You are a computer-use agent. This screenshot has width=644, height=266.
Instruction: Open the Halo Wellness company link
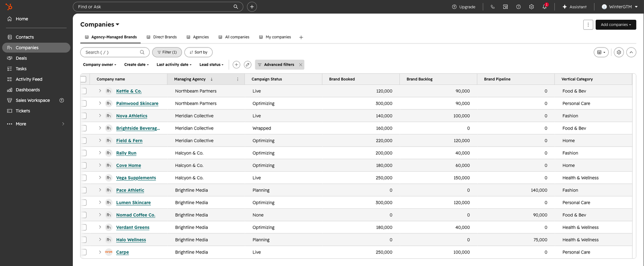(131, 240)
